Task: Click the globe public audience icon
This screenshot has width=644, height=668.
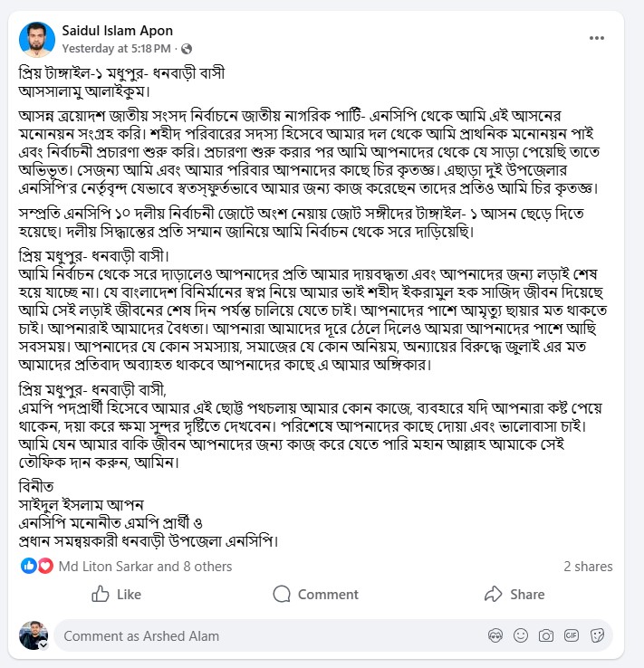Action: [187, 48]
